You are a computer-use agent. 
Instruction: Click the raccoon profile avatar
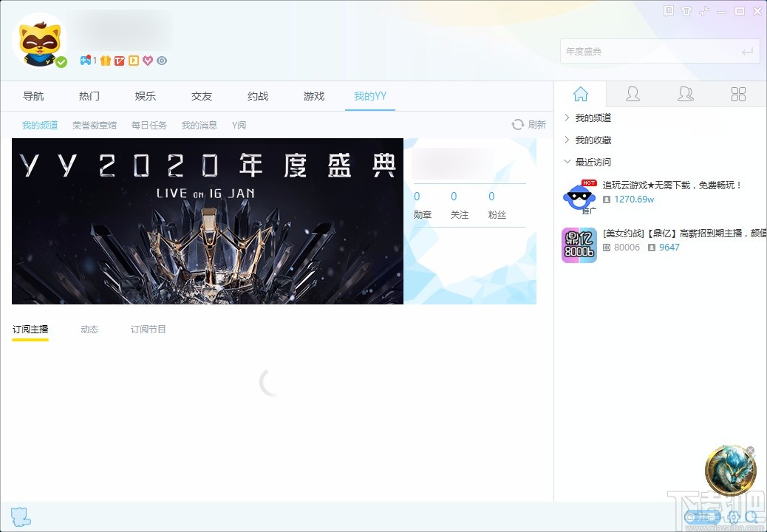(x=40, y=41)
